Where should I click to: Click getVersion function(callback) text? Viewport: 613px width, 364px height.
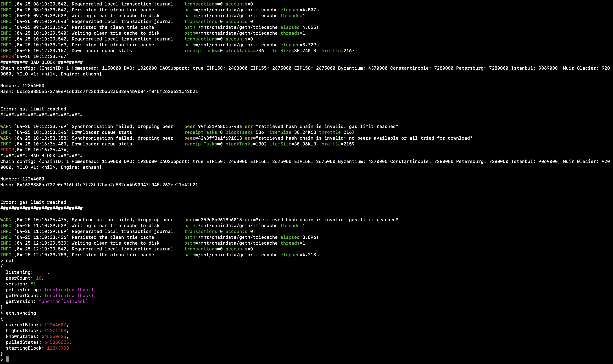point(63,301)
